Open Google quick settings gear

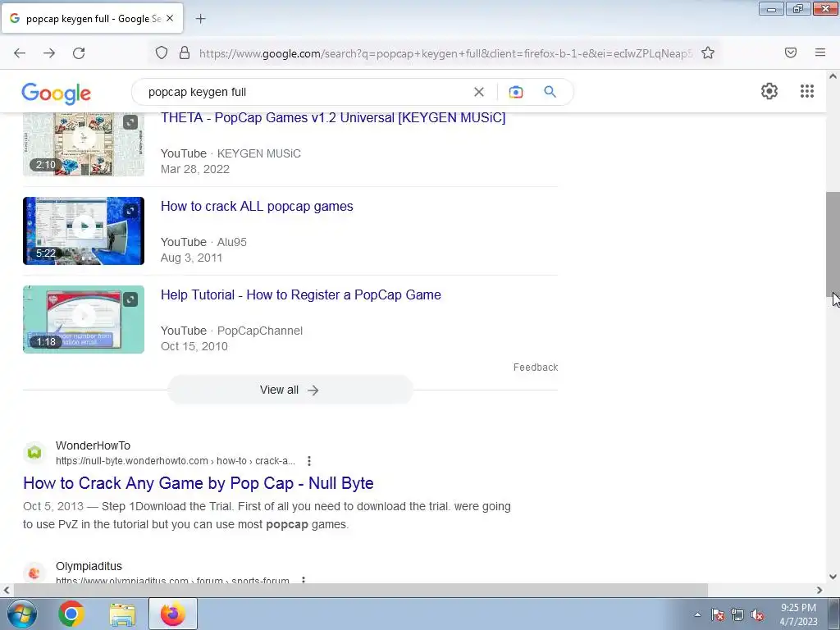(x=769, y=91)
